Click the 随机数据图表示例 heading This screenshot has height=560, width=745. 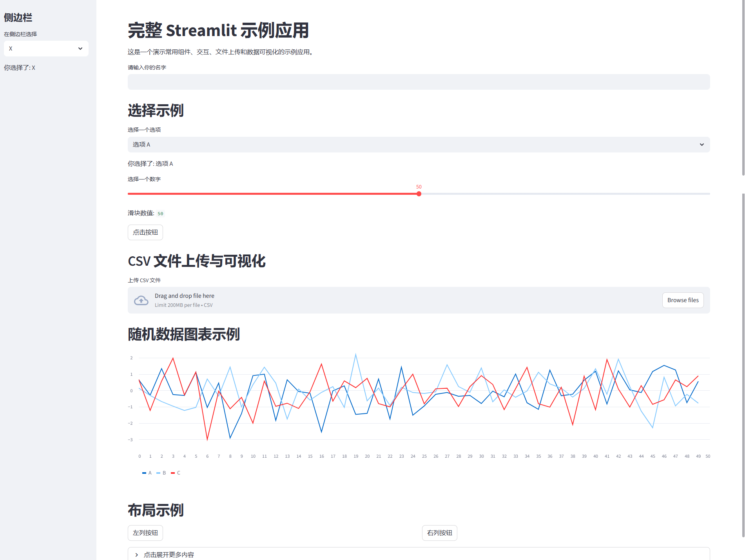[184, 334]
